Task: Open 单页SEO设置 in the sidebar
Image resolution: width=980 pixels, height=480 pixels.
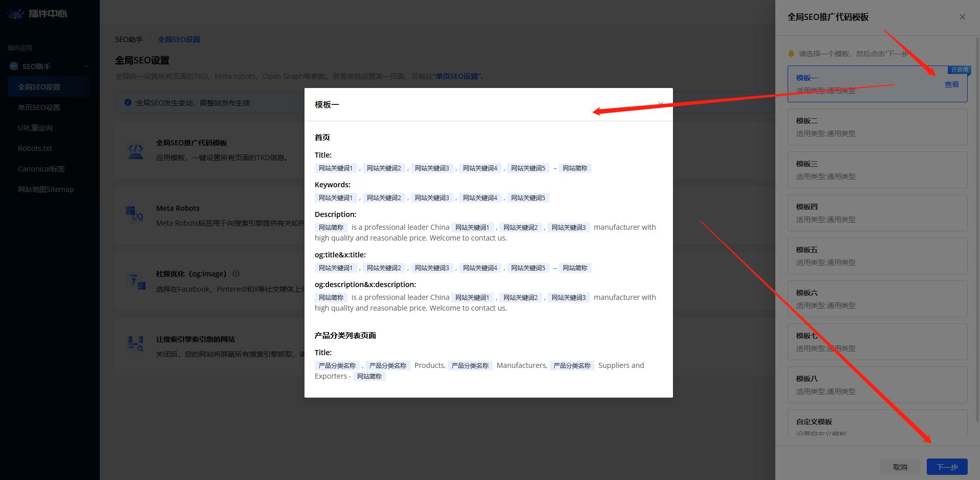Action: coord(39,107)
